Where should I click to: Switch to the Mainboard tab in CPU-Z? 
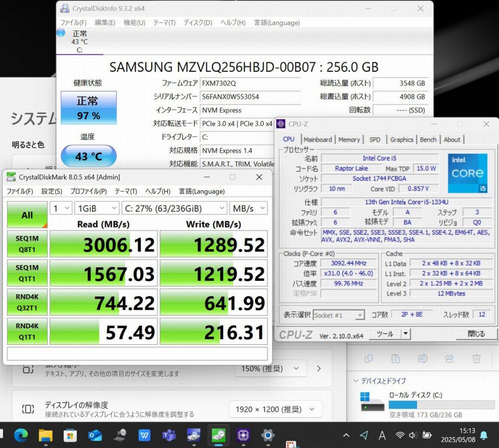317,139
